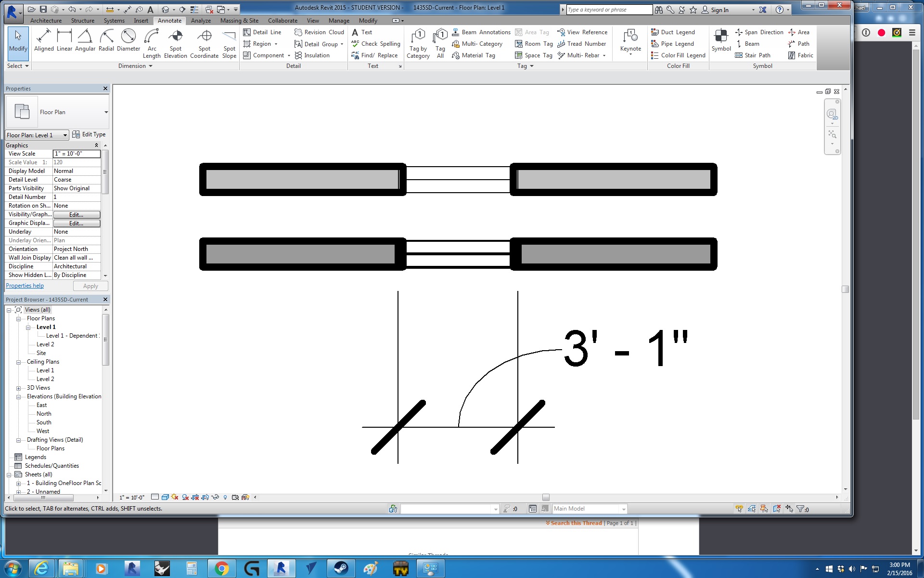Toggle Reveal Hidden Elements lightbulb

(x=225, y=497)
